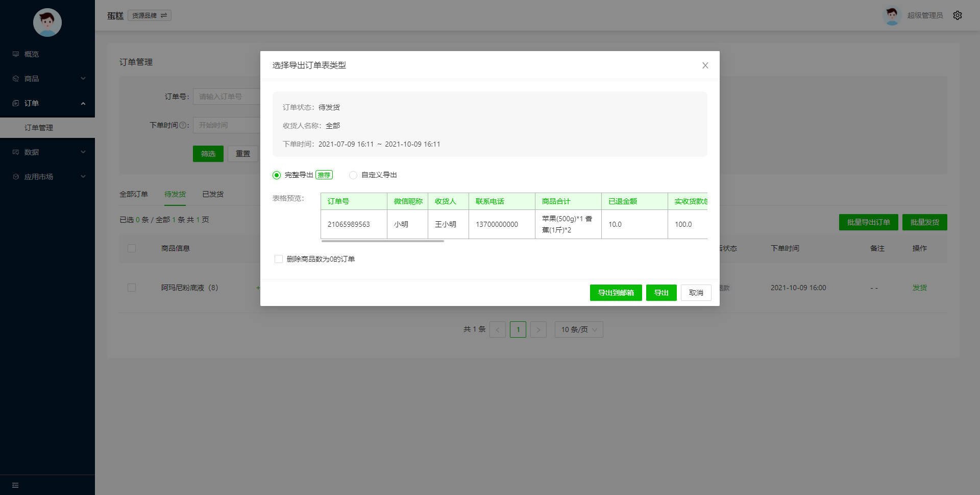Check the 阿玛尼粉底液 row checkbox
The width and height of the screenshot is (980, 495).
click(x=132, y=288)
